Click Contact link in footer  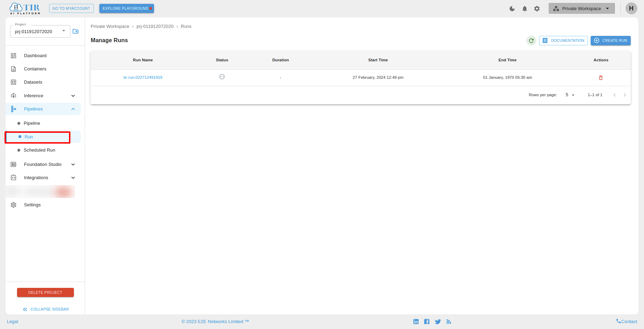(x=627, y=321)
